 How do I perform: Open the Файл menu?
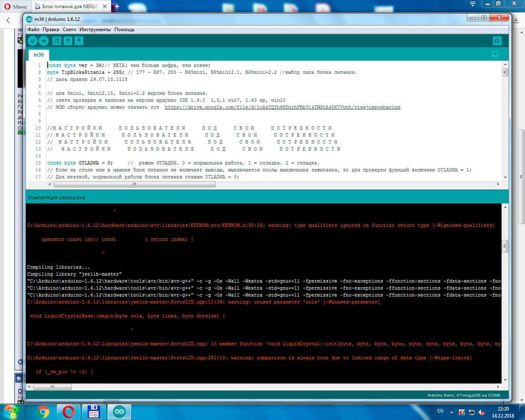pos(33,29)
